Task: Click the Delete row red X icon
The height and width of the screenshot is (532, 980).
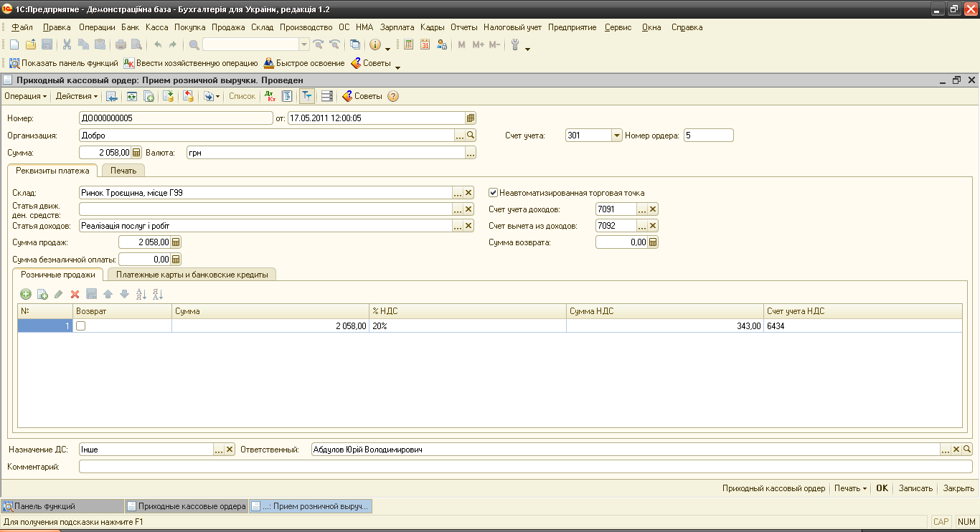Action: tap(75, 294)
